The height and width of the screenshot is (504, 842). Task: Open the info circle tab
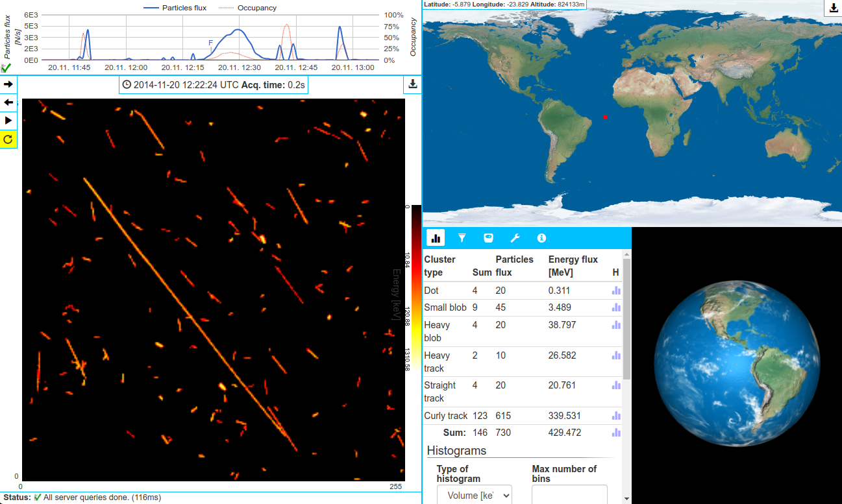[x=541, y=238]
